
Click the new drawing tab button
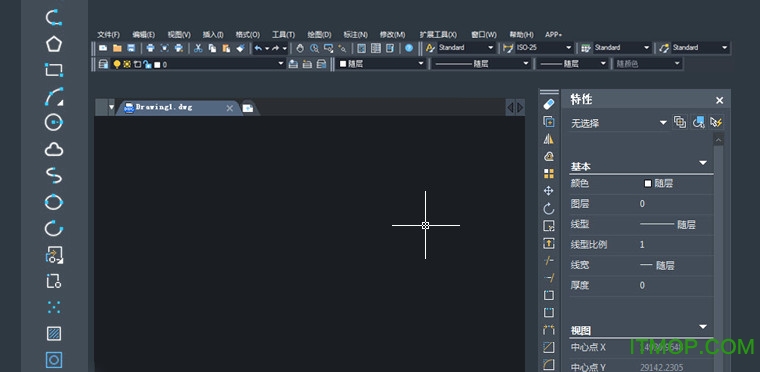point(248,108)
